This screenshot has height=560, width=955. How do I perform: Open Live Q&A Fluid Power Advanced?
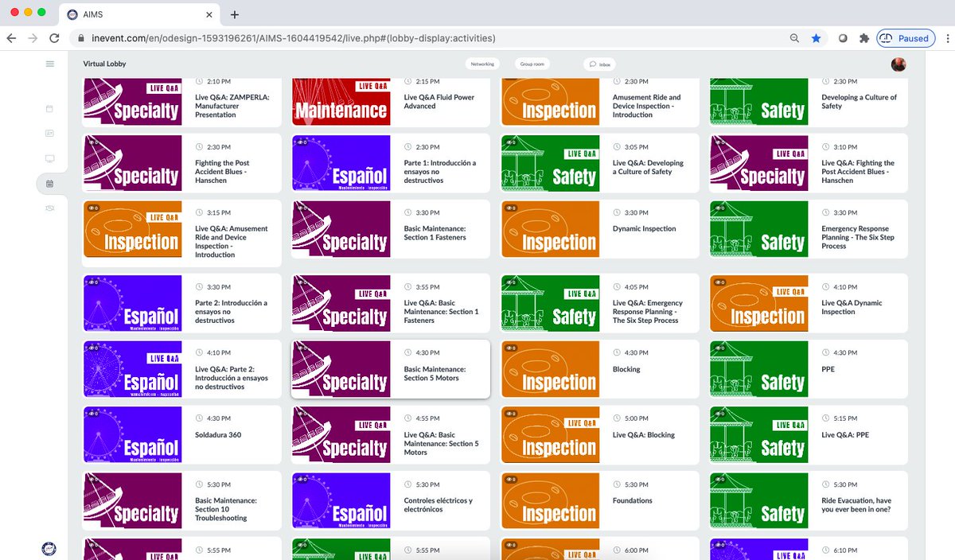(x=391, y=102)
